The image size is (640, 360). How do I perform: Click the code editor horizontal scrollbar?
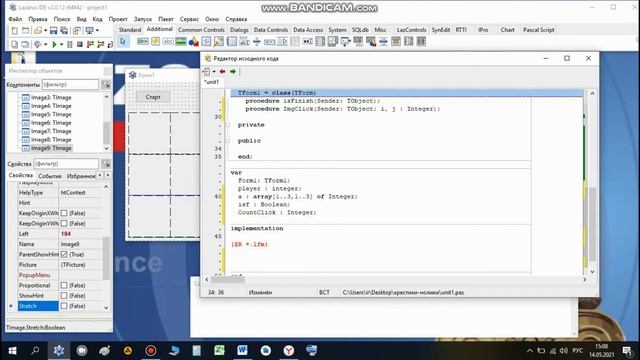(396, 280)
